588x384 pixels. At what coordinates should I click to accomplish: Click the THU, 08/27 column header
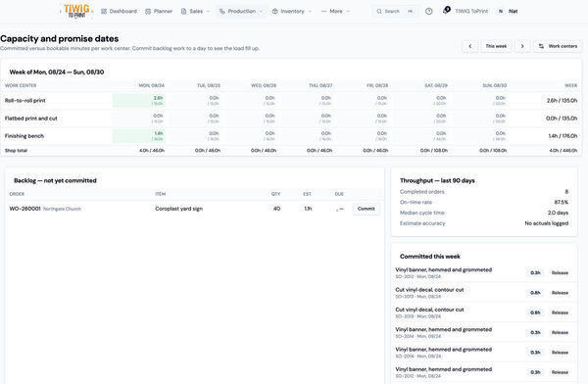pyautogui.click(x=320, y=85)
